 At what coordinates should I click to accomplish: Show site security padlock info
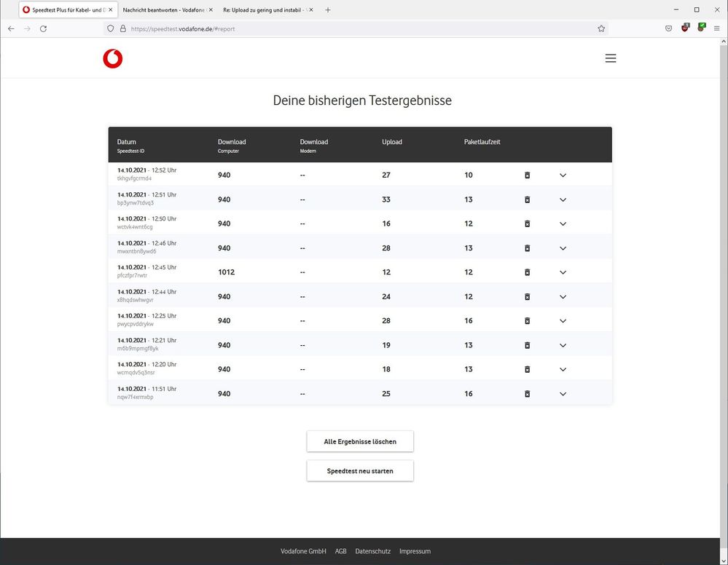[x=123, y=29]
